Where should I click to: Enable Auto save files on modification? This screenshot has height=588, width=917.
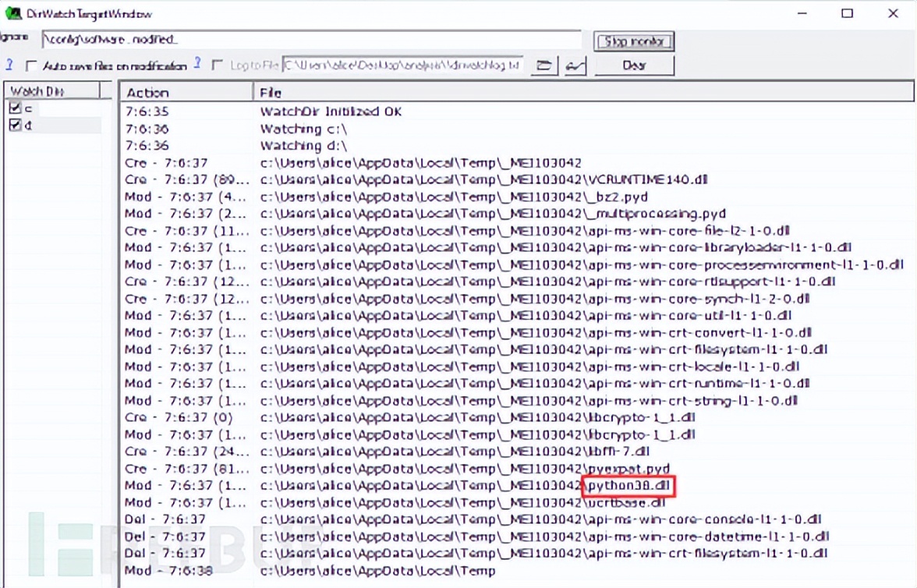point(31,66)
